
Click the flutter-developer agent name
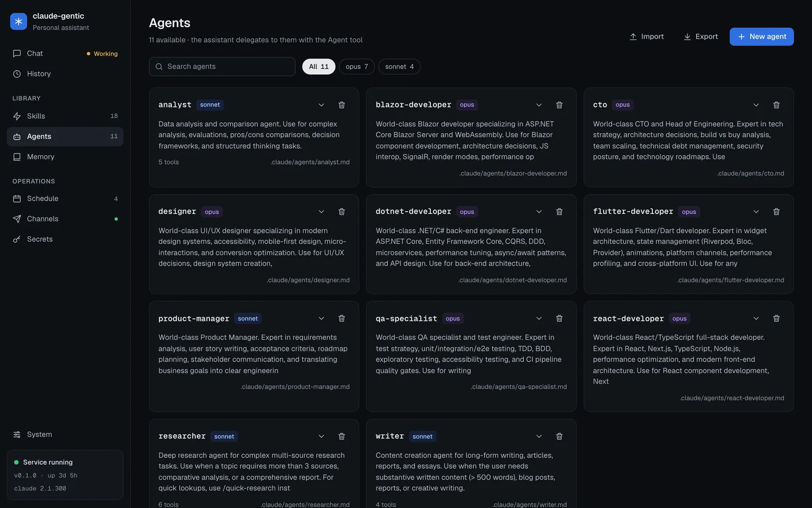tap(633, 211)
